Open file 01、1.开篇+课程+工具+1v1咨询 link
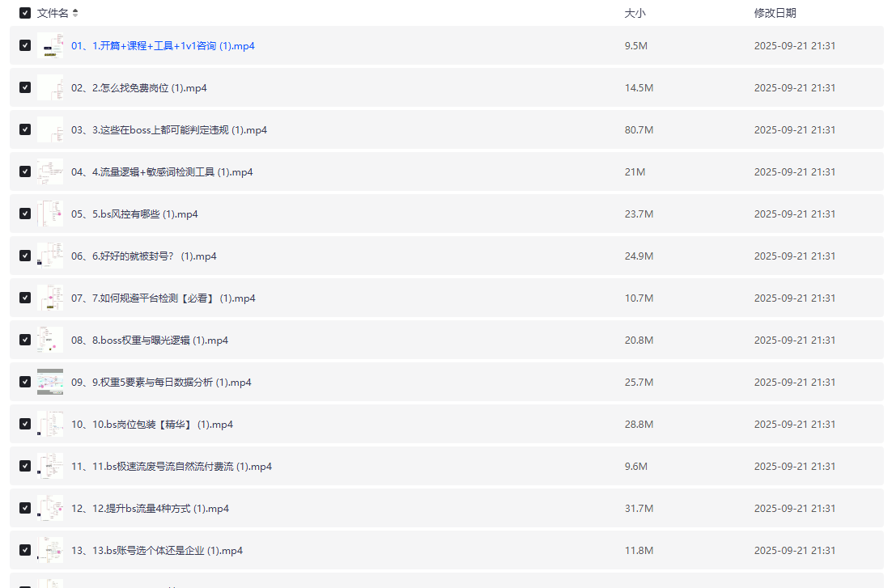 163,46
